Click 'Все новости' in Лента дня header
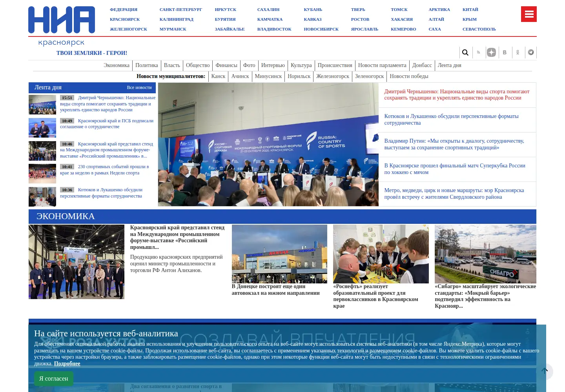 coord(139,87)
